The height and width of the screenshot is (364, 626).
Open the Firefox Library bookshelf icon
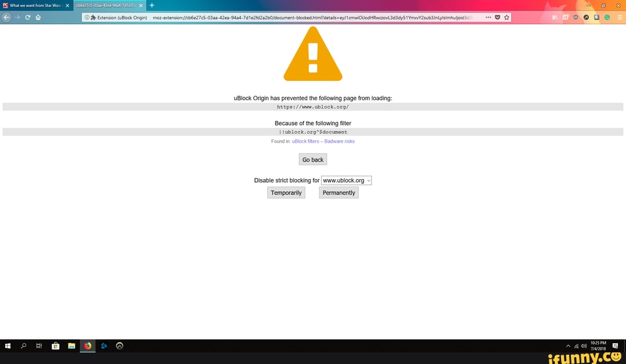(x=555, y=17)
